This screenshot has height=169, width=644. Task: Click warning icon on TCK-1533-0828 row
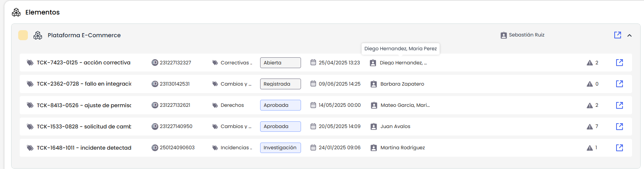[590, 127]
